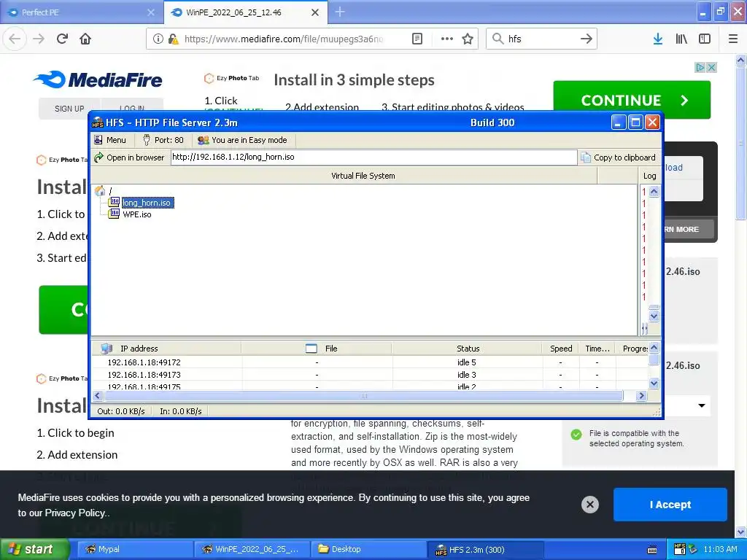Go forward in the browser

(39, 39)
